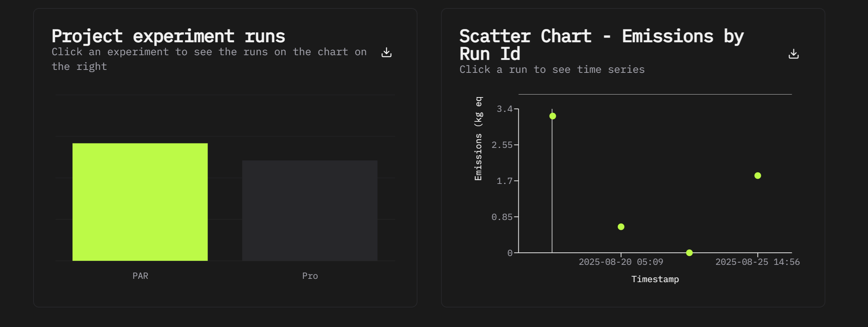This screenshot has height=327, width=868.
Task: Click the 'Click a run to see time series' subtitle
Action: click(x=552, y=70)
